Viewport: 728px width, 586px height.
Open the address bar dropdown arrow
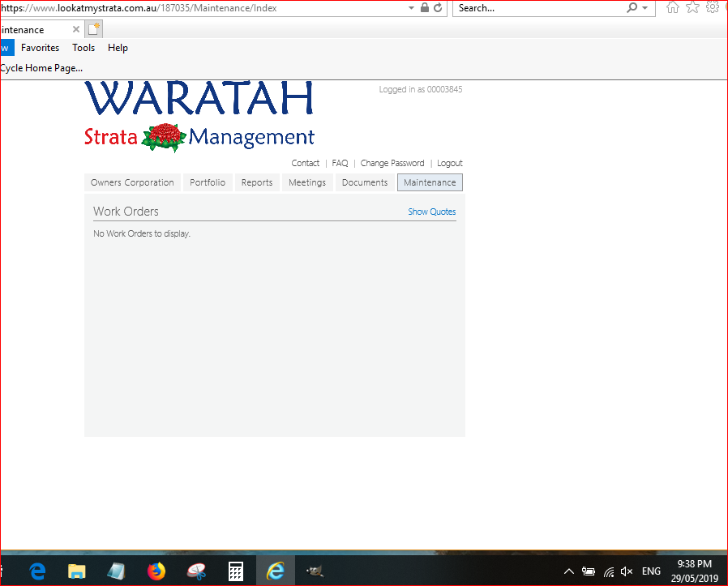[x=411, y=8]
